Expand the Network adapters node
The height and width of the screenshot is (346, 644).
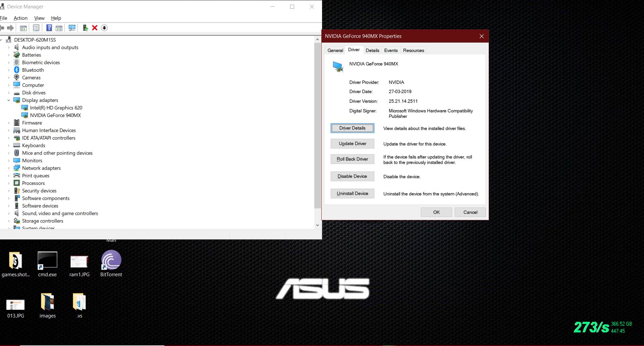9,168
